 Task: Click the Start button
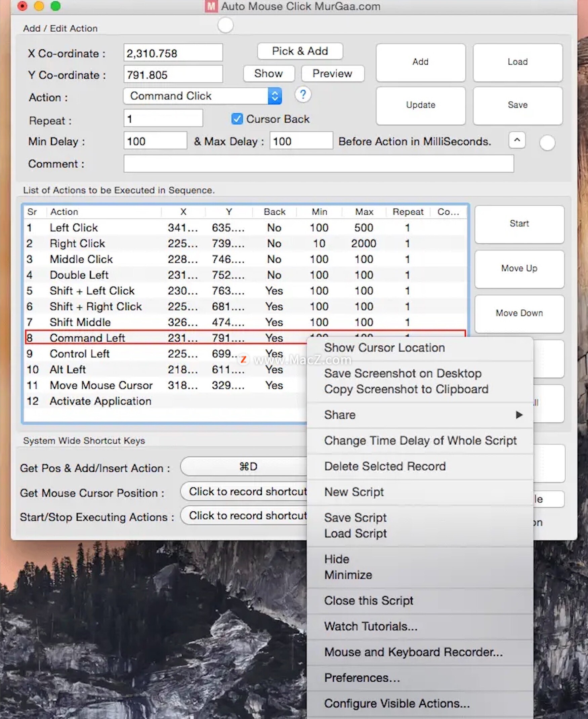click(519, 224)
